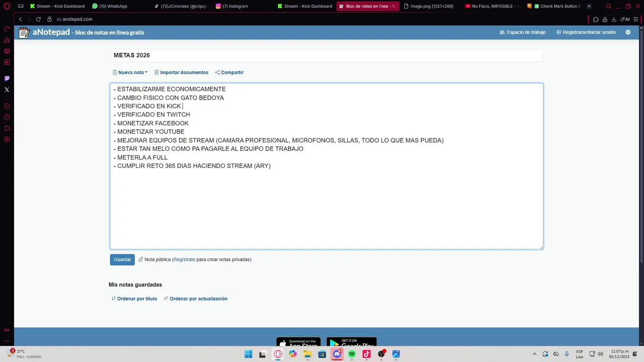The width and height of the screenshot is (644, 362).
Task: Open the M icon in sidebar
Action: (7, 62)
